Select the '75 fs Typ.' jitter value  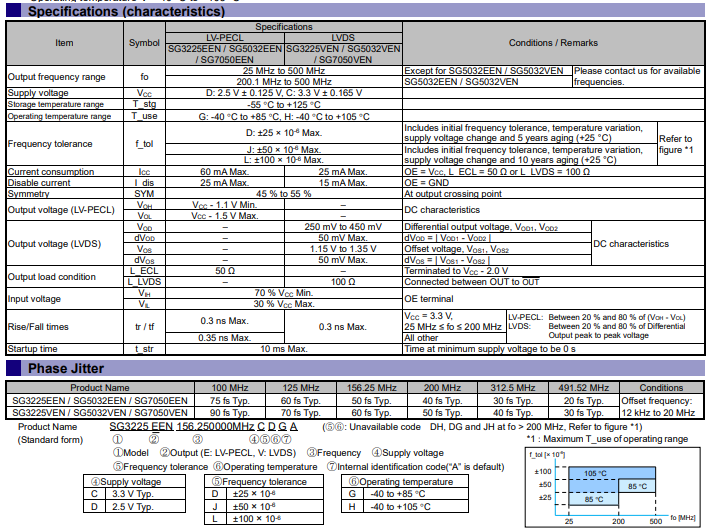[x=230, y=400]
